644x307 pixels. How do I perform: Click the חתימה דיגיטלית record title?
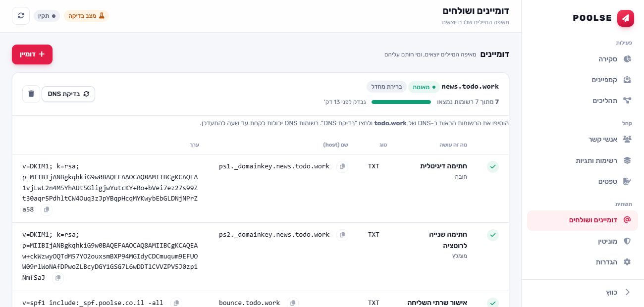(443, 166)
